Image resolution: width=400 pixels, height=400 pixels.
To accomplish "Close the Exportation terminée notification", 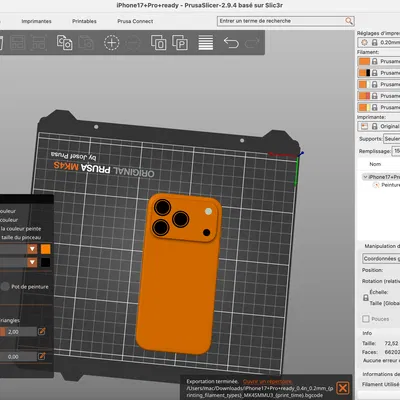I will tap(343, 388).
